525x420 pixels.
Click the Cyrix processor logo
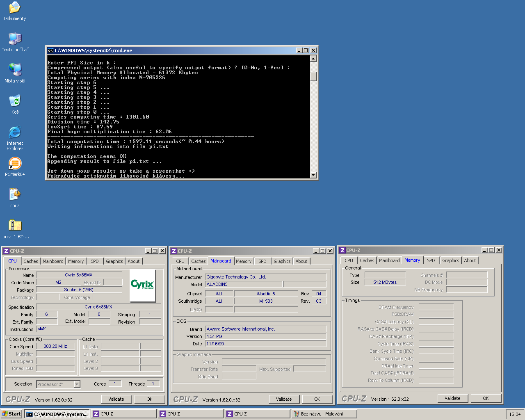142,285
